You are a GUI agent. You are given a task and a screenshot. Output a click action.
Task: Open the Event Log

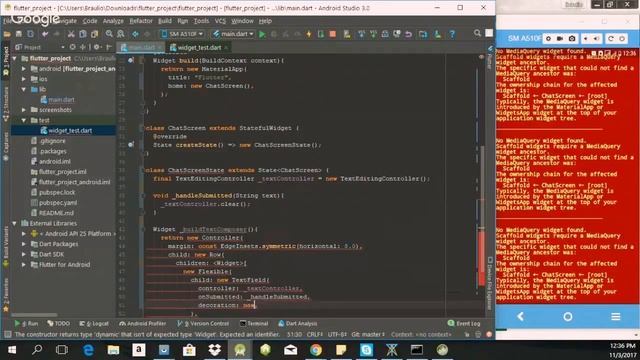464,324
